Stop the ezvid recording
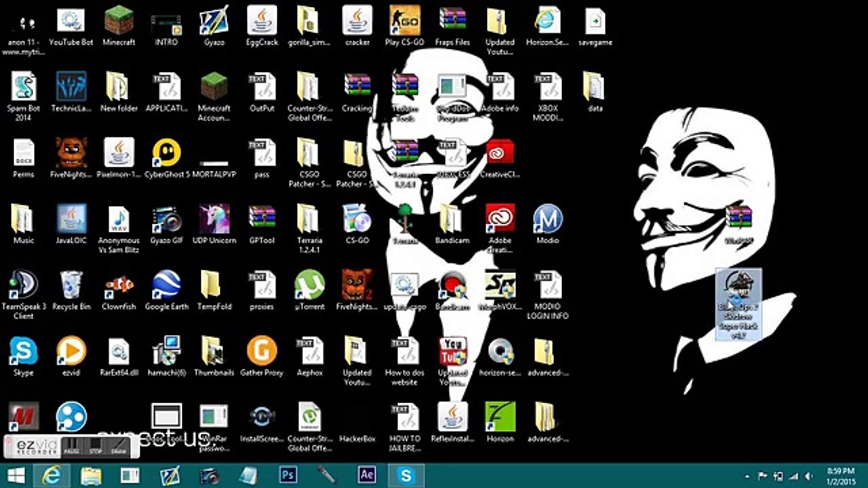 [x=96, y=447]
